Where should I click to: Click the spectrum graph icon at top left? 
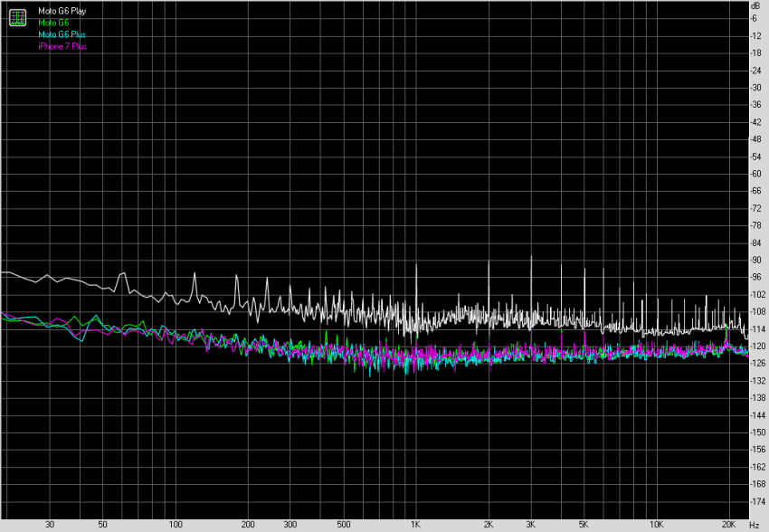pos(18,18)
